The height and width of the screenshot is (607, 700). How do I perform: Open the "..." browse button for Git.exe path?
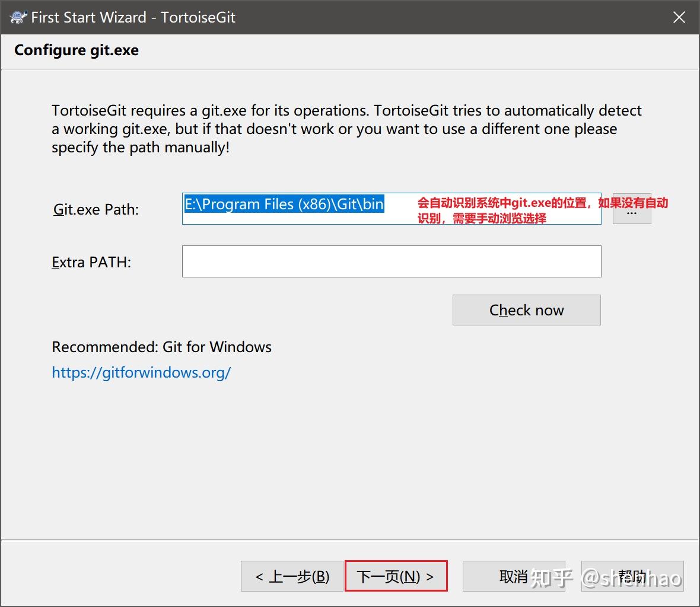click(x=631, y=209)
